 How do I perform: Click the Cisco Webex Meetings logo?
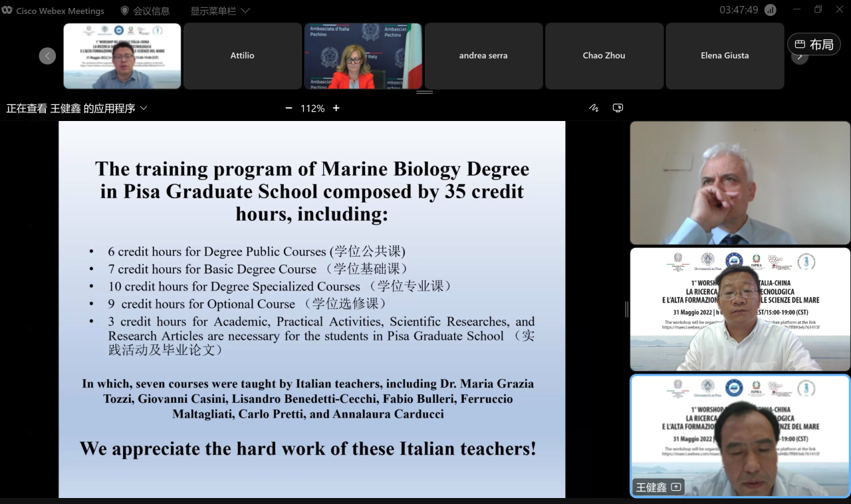click(x=7, y=11)
